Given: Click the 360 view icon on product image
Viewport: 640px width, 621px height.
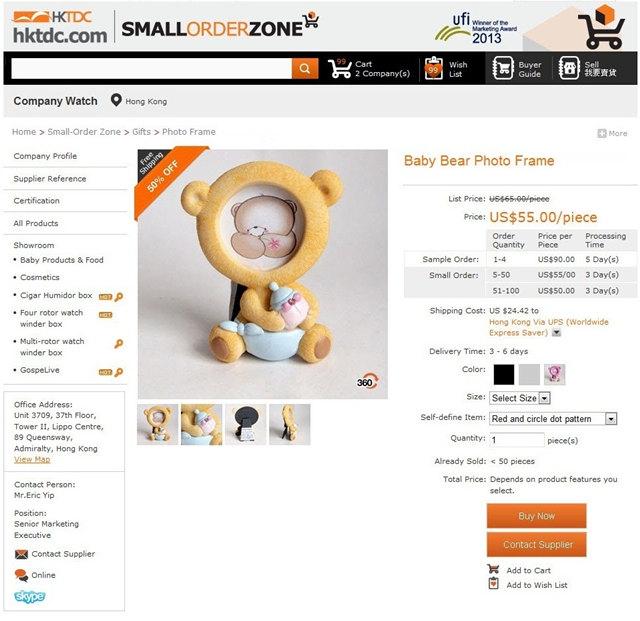Looking at the screenshot, I should (x=367, y=382).
